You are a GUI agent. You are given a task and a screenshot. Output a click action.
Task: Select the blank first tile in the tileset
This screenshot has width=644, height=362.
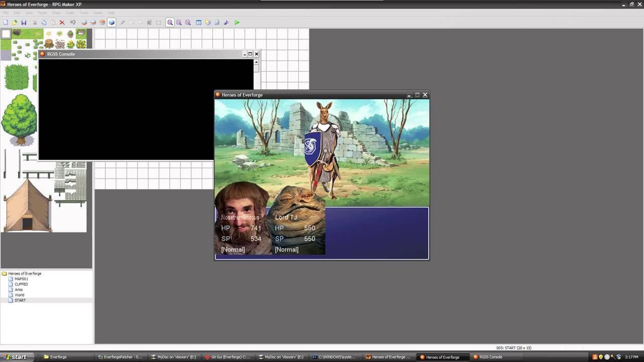click(x=6, y=34)
